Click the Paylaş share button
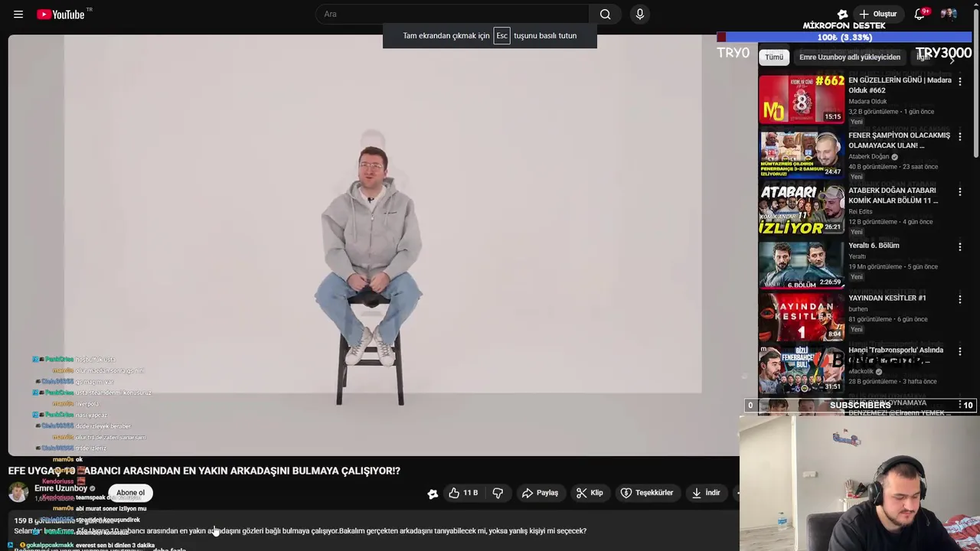This screenshot has width=980, height=551. (540, 493)
